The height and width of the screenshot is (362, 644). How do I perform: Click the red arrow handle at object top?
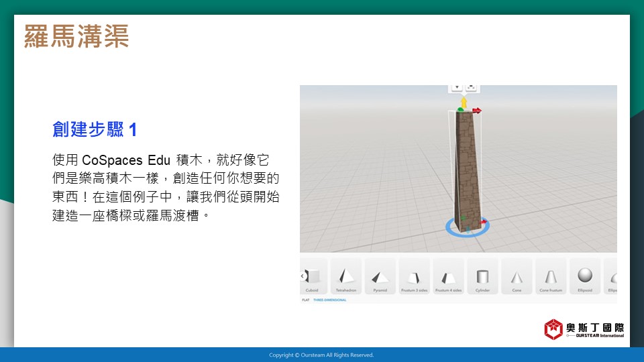click(x=476, y=110)
